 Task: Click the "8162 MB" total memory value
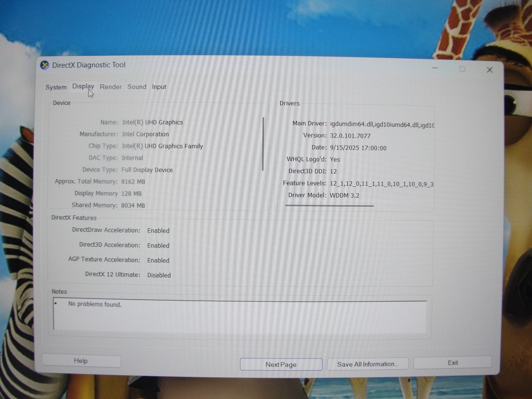point(133,182)
